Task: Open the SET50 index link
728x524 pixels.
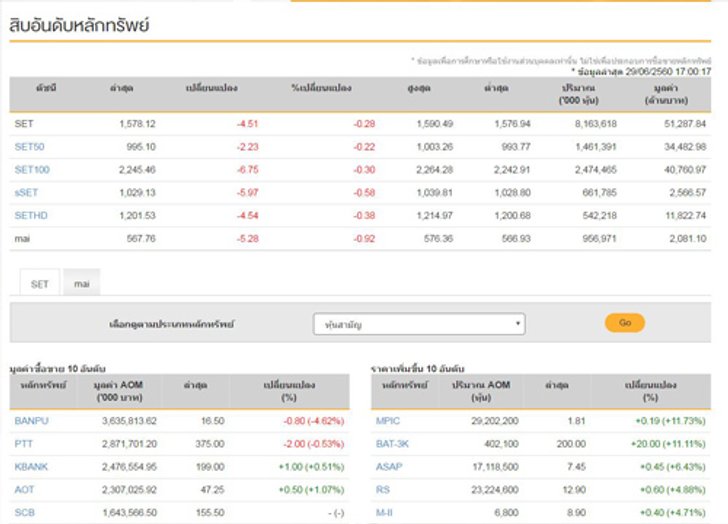Action: click(x=29, y=147)
